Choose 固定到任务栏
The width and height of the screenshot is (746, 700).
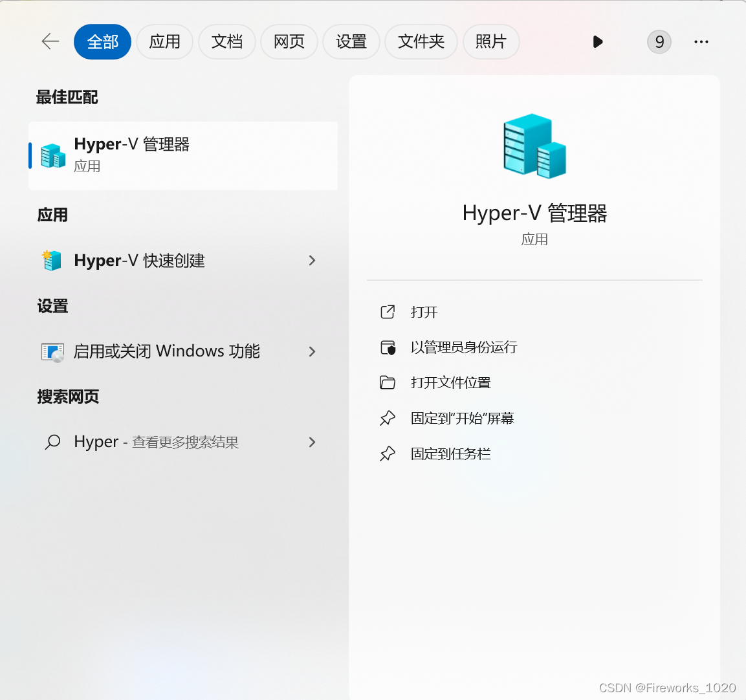(x=450, y=454)
